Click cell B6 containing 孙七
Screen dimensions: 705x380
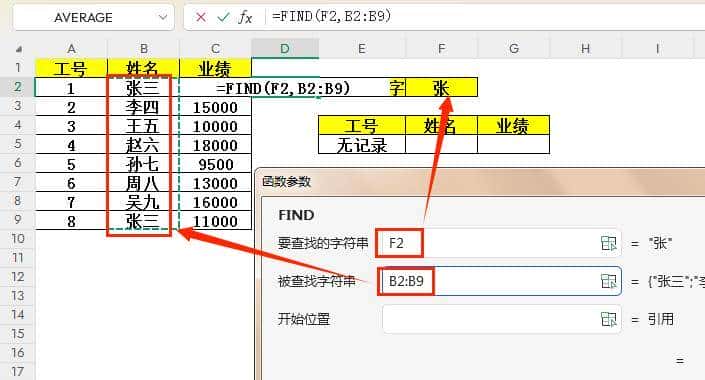[143, 164]
